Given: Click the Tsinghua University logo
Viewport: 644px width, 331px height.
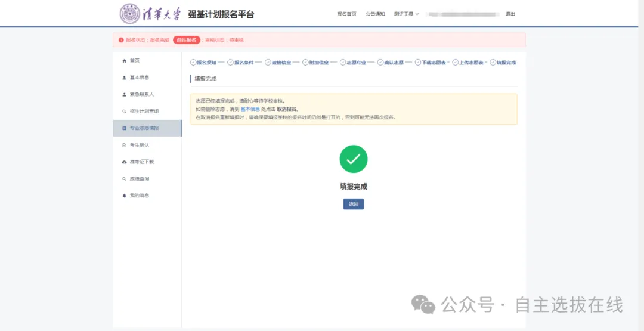Looking at the screenshot, I should [x=150, y=14].
